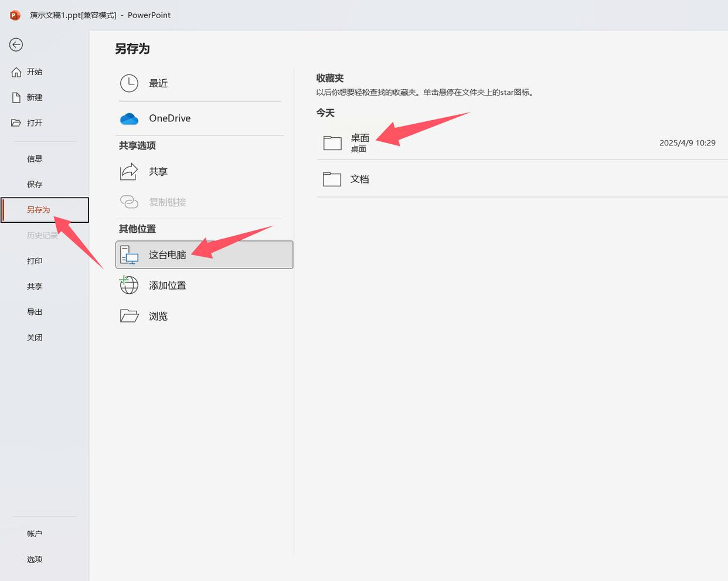Choose the 桌面 folder name
Screen dimensions: 728x581
[x=360, y=138]
